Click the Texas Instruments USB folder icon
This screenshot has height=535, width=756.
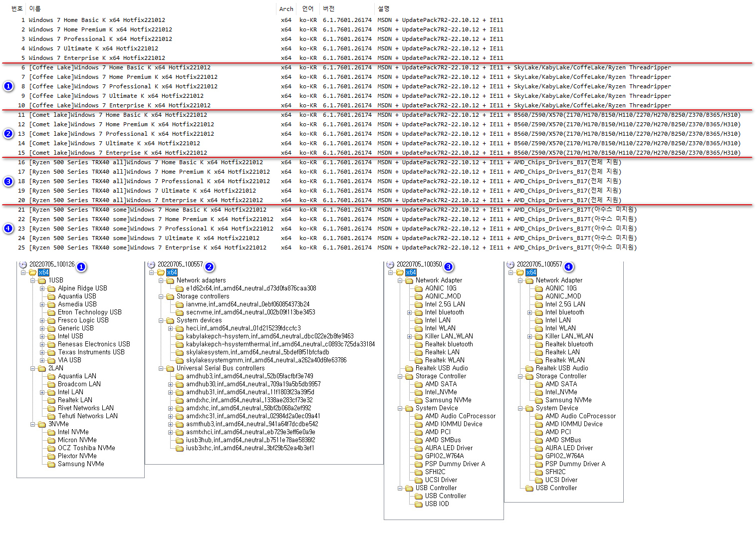tap(51, 352)
